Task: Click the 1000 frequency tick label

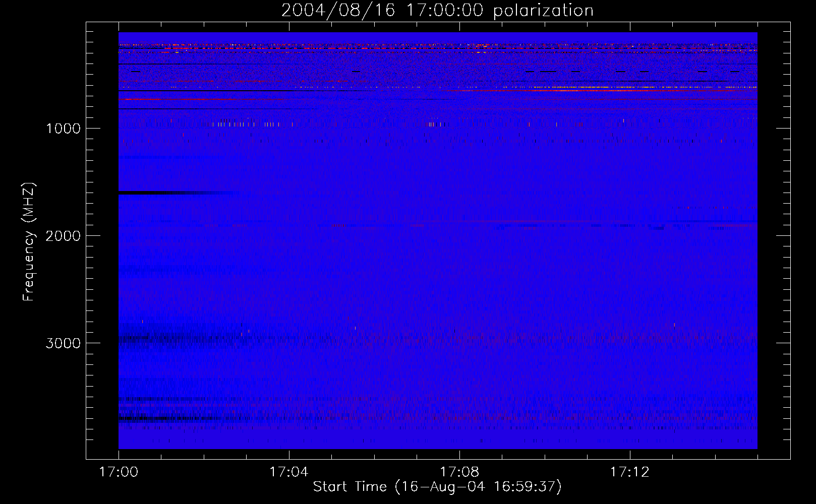Action: coord(63,129)
